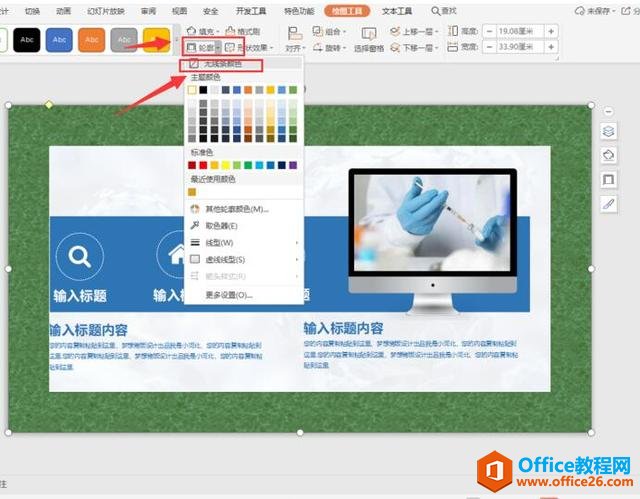Apply the black Abc shape style
This screenshot has width=640, height=499.
(27, 40)
